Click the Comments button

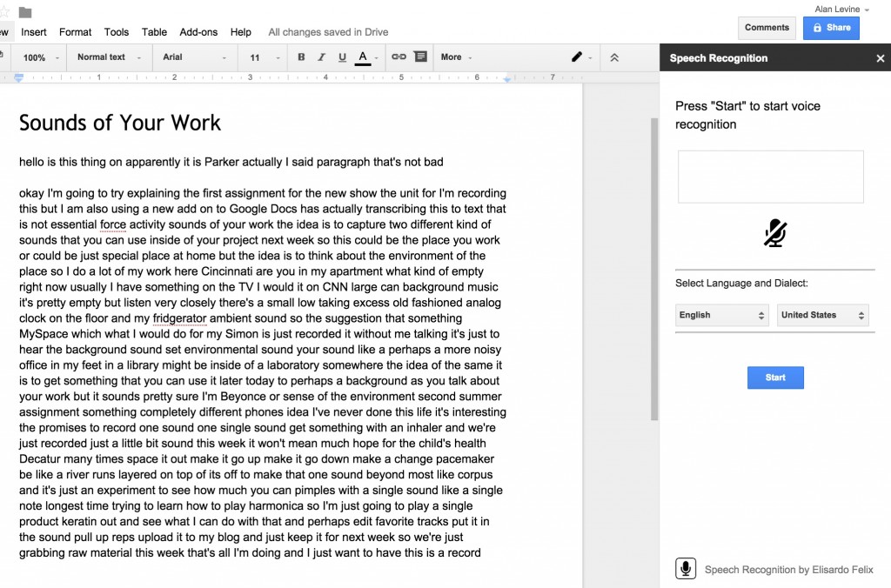[x=767, y=28]
